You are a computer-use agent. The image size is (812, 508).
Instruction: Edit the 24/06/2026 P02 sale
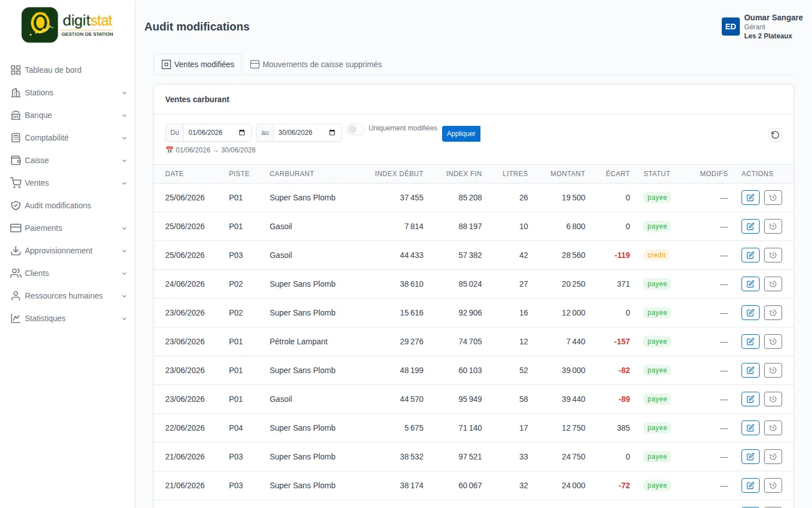(x=751, y=284)
